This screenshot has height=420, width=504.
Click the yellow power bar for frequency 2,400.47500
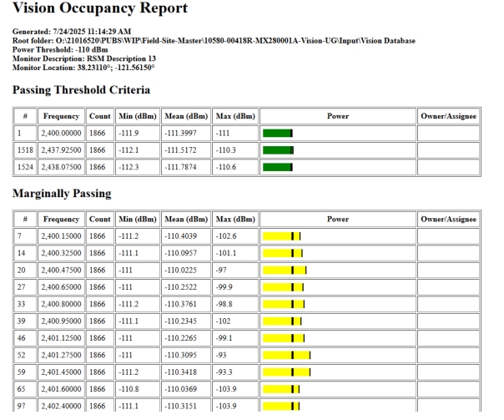tap(285, 270)
